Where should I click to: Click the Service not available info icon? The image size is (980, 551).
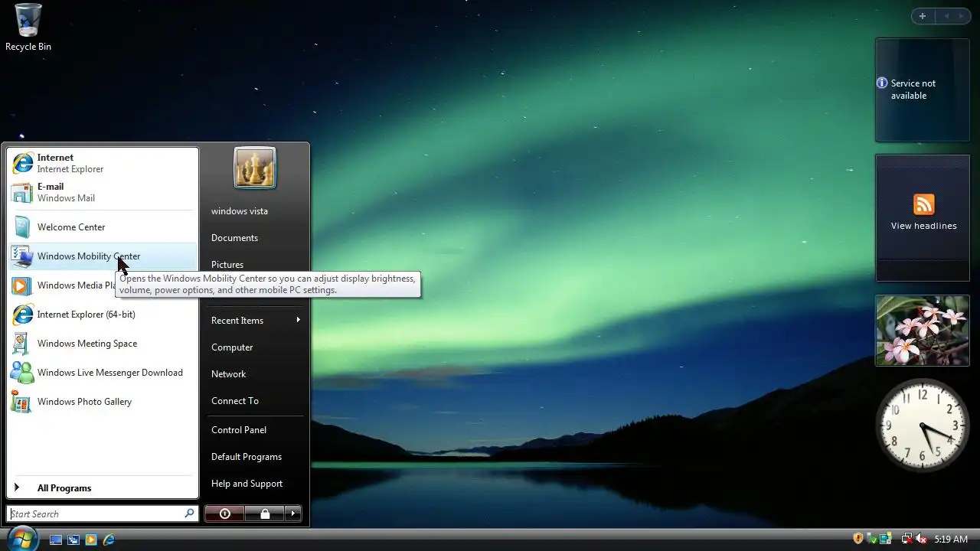tap(882, 83)
